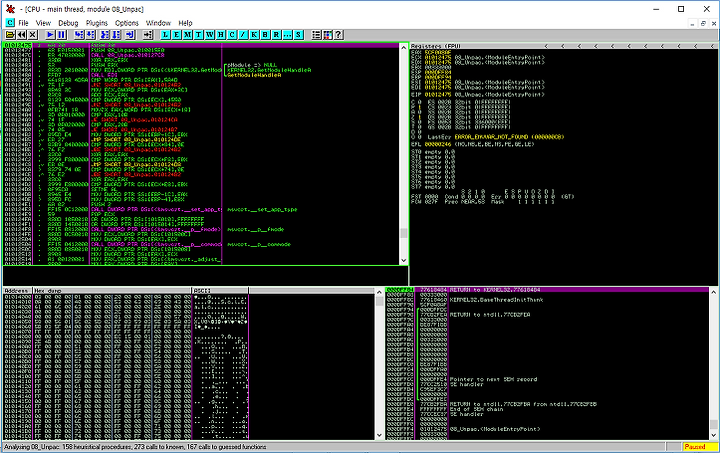The height and width of the screenshot is (453, 720).
Task: Select the EIP register row
Action: (478, 95)
